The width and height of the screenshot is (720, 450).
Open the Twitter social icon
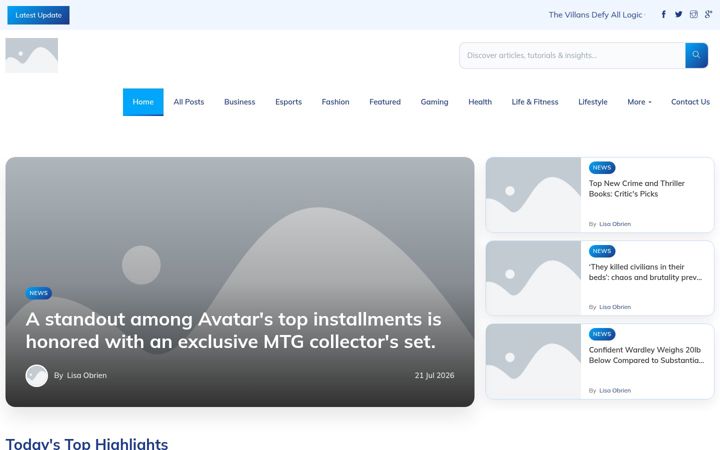679,15
